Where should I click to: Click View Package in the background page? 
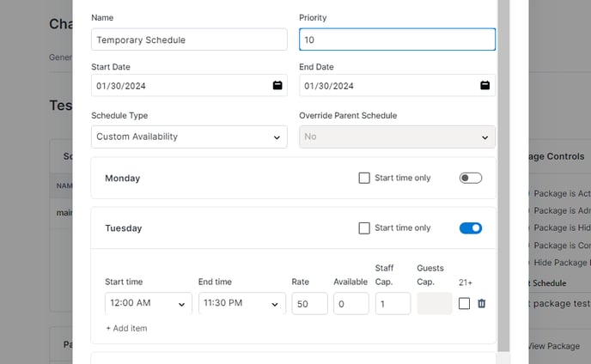[554, 346]
